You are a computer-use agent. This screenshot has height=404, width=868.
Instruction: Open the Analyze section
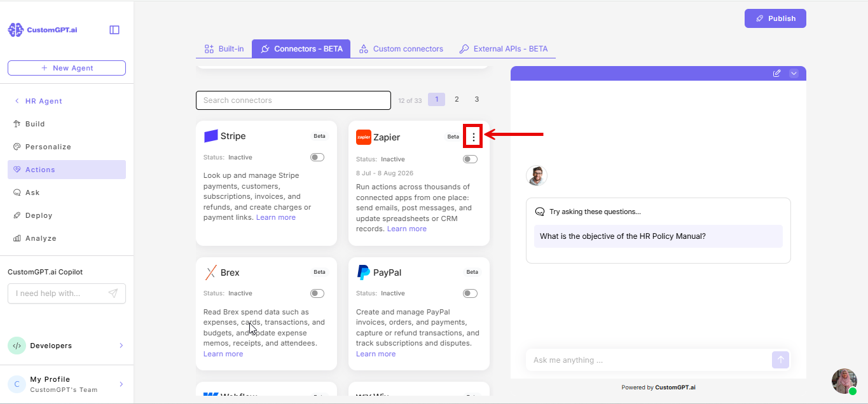coord(67,238)
